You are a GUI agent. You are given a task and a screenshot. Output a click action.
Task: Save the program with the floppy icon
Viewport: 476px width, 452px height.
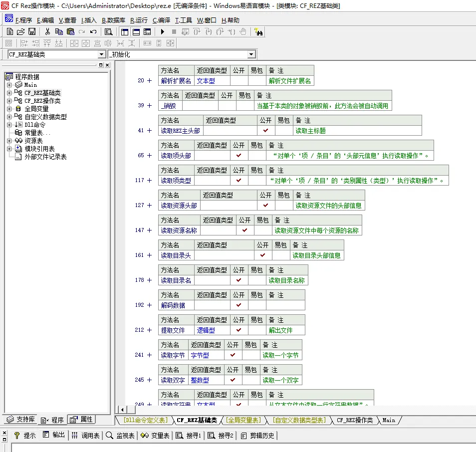(31, 32)
